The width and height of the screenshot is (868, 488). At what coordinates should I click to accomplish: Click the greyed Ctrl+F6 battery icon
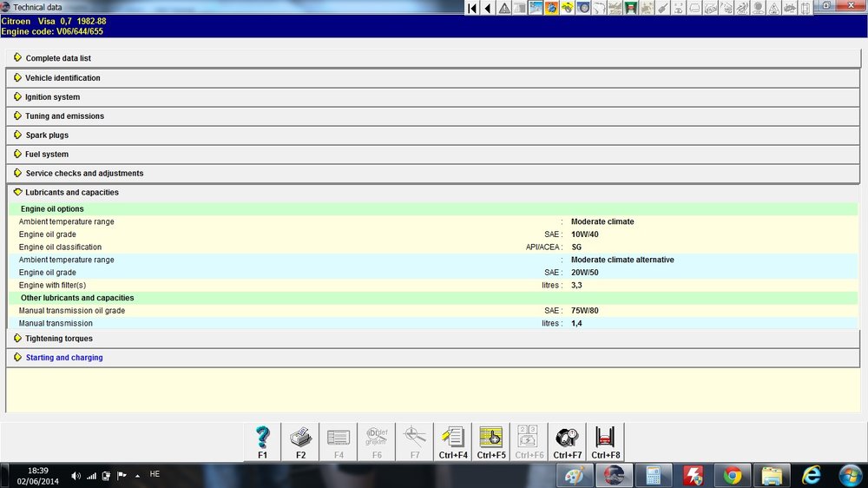pos(529,441)
